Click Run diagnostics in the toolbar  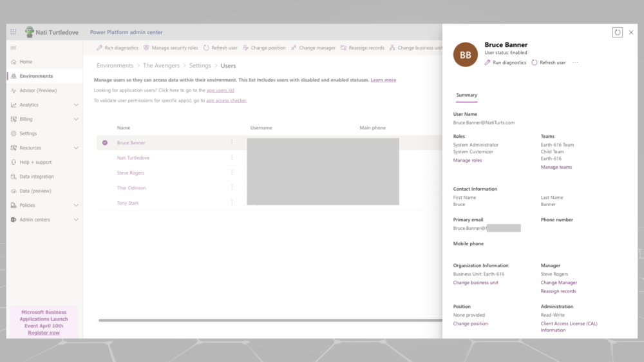click(x=117, y=48)
